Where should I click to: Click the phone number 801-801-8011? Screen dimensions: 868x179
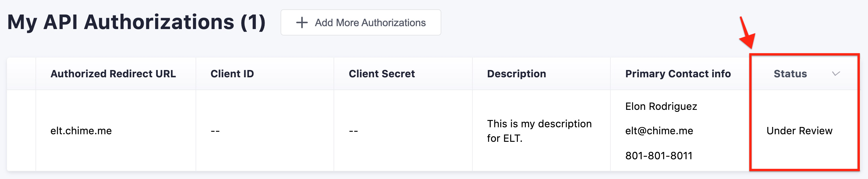659,155
